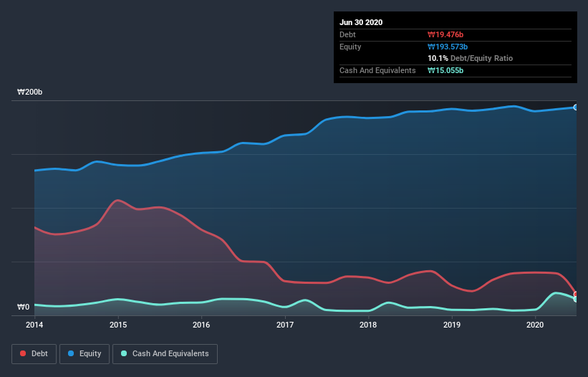Click the Cash And Equivalents tooltip label
Viewport: 588px width, 377px height.
[x=377, y=70]
